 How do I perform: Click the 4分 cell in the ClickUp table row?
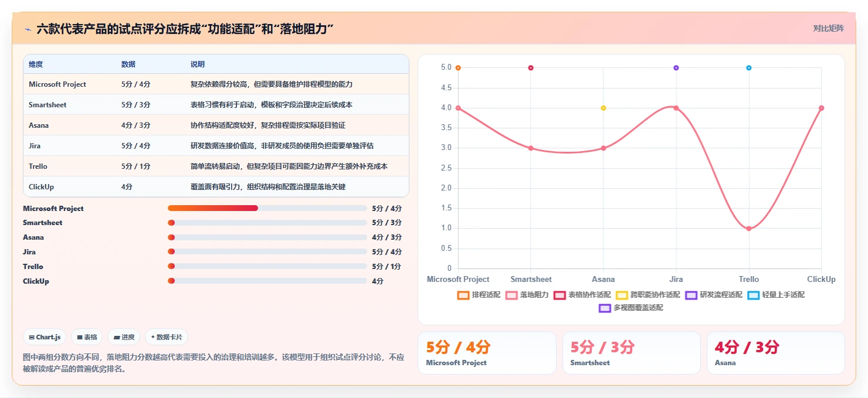click(x=127, y=187)
